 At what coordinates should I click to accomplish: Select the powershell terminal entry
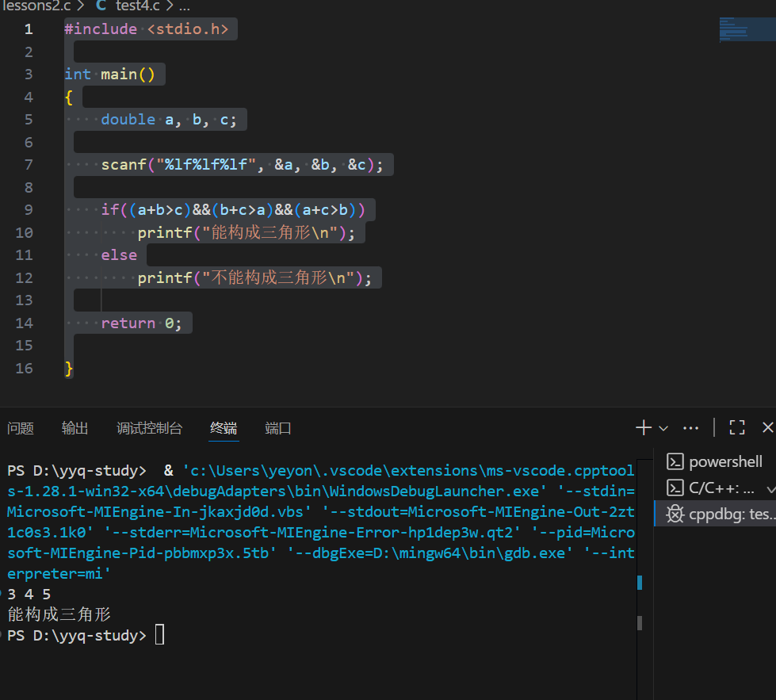click(x=716, y=461)
